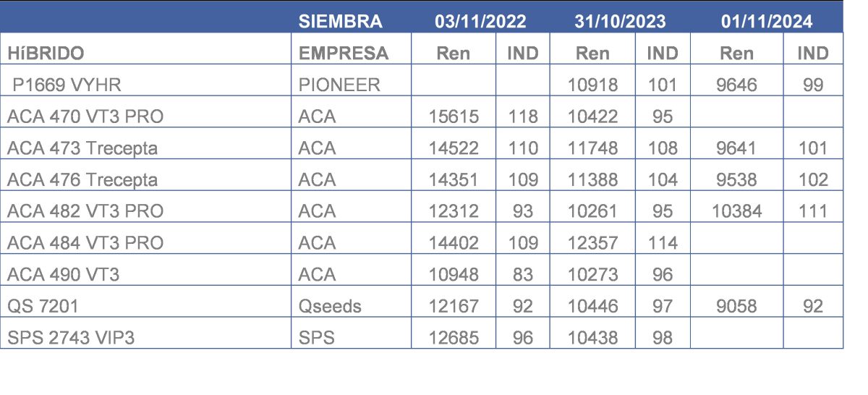Click the Qseeds company cell

click(x=329, y=306)
